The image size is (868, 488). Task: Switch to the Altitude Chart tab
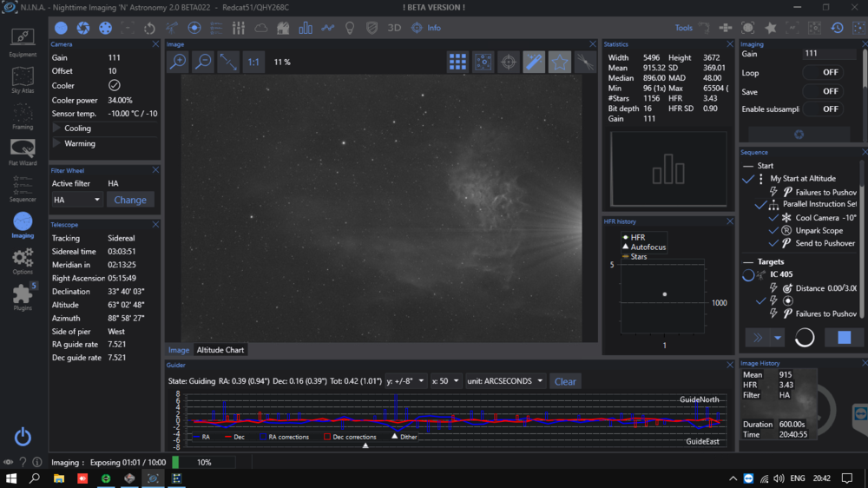tap(220, 350)
